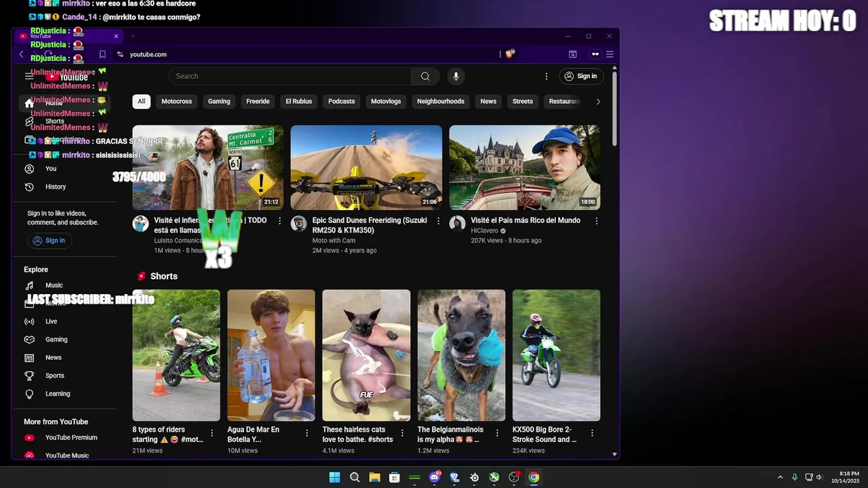Click the sidebar Sign in button
The height and width of the screenshot is (488, 868).
pos(50,241)
